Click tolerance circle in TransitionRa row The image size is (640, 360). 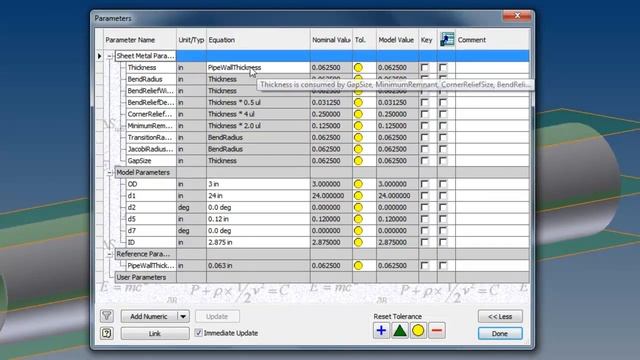358,137
